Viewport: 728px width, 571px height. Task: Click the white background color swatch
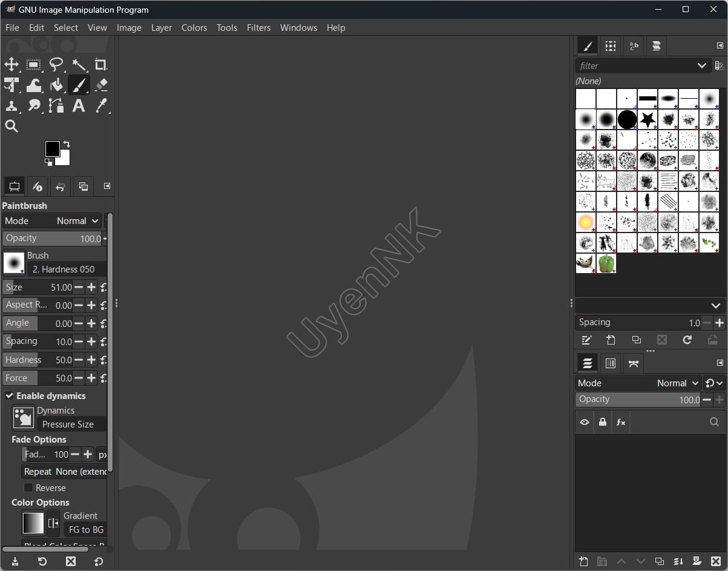65,160
